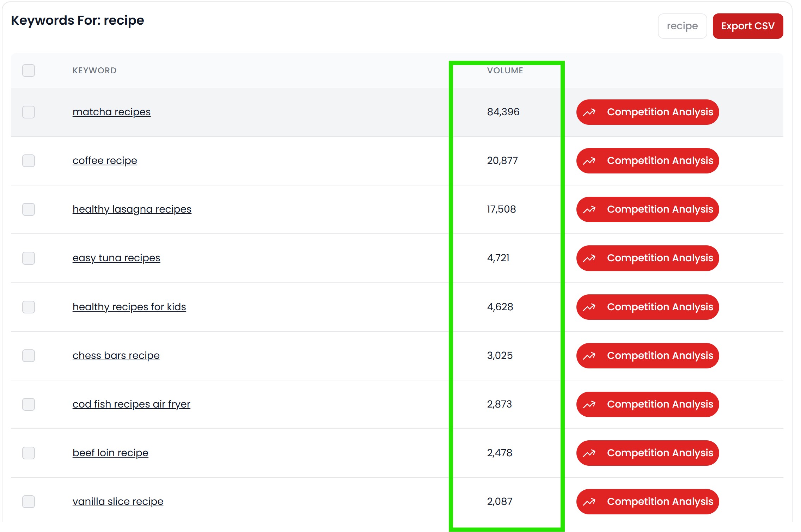Select the 3,025 volume value

(500, 356)
